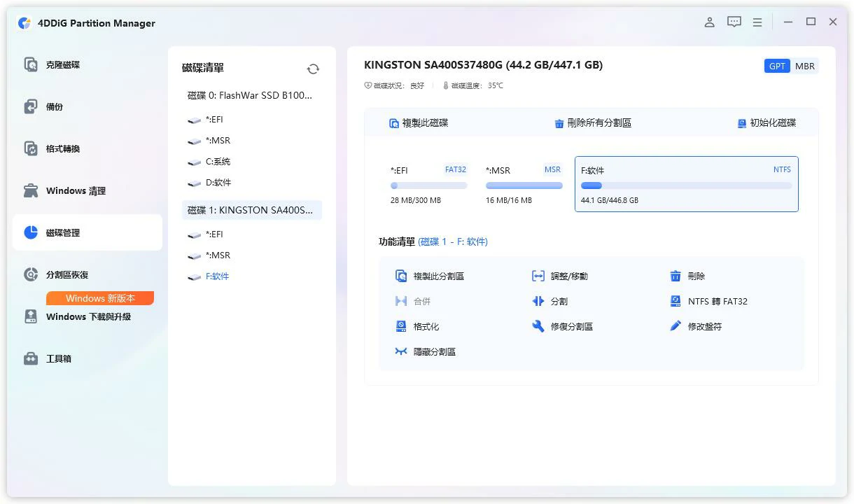Click the backup sidebar icon

[31, 106]
